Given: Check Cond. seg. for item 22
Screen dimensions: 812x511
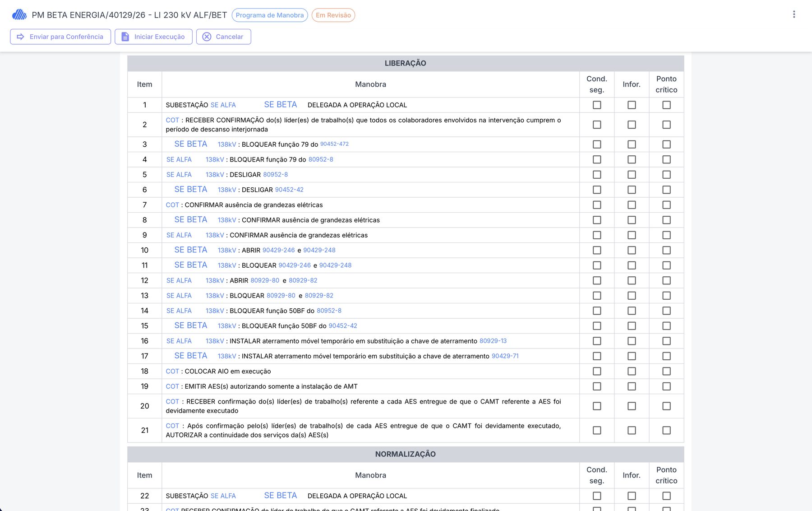Looking at the screenshot, I should tap(597, 496).
